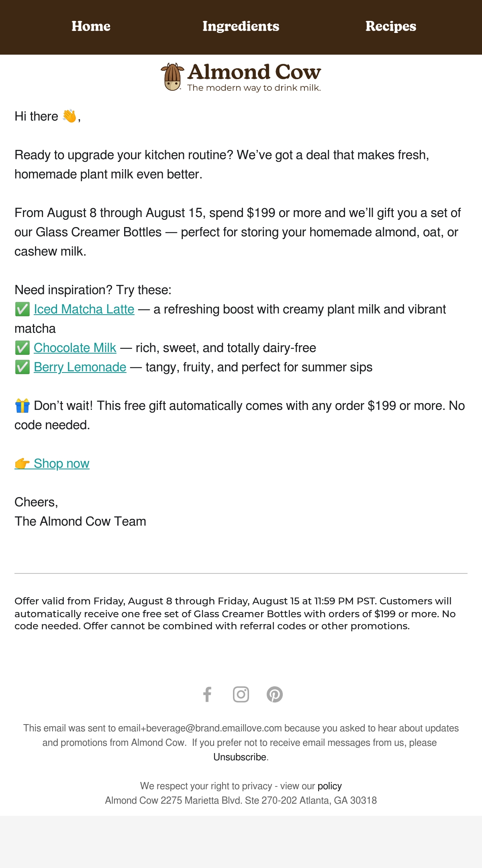This screenshot has width=482, height=868.
Task: Click the pointing hand emoji by Shop now
Action: coord(22,463)
